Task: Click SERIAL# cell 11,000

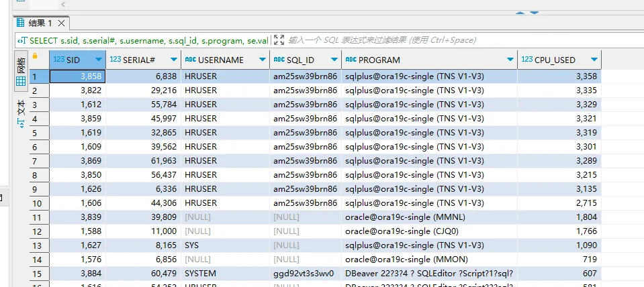Action: [x=143, y=231]
